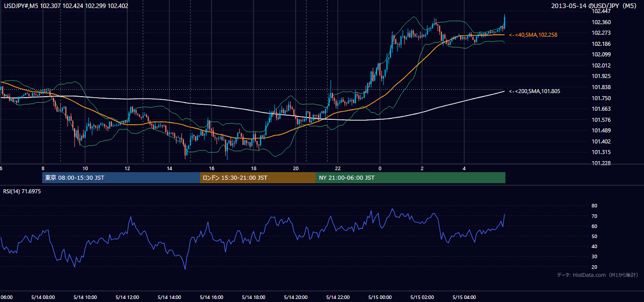Click the 5/14 20:00 time axis label
The image size is (644, 302).
coord(296,297)
